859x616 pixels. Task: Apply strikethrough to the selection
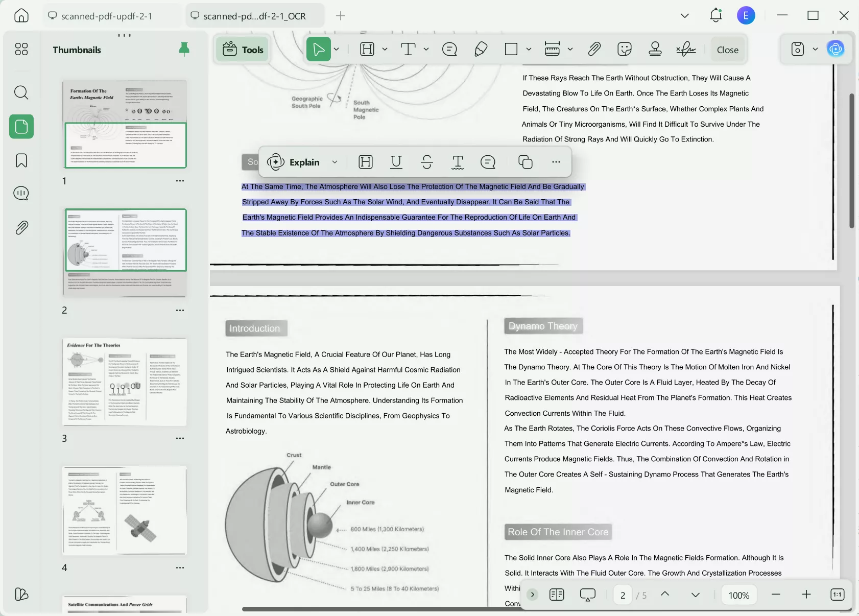tap(427, 162)
